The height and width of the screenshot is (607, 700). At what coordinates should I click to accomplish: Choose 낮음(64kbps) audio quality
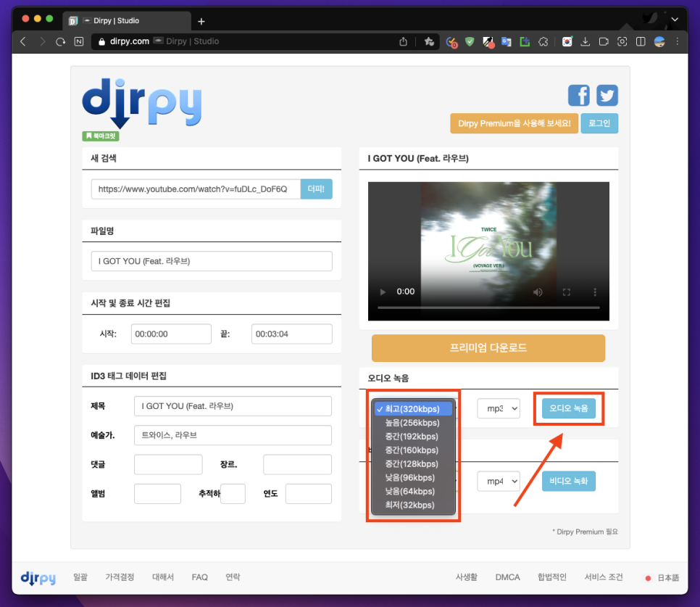(413, 491)
